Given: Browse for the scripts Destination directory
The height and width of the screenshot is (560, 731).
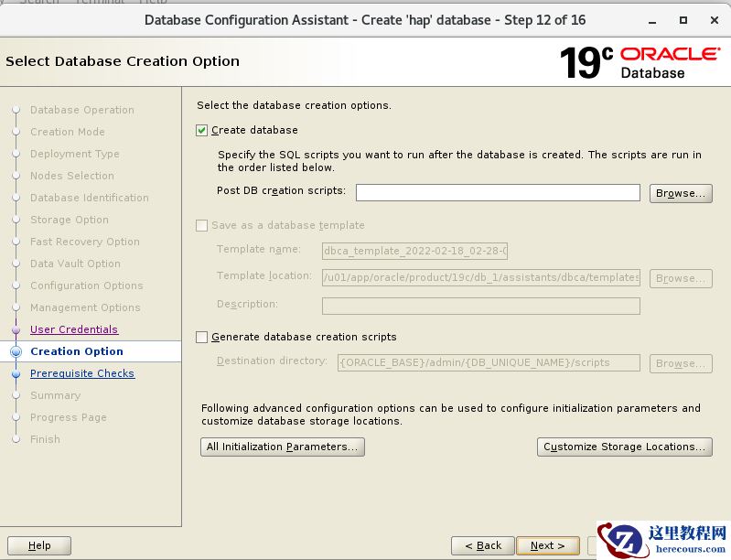Looking at the screenshot, I should tap(681, 363).
